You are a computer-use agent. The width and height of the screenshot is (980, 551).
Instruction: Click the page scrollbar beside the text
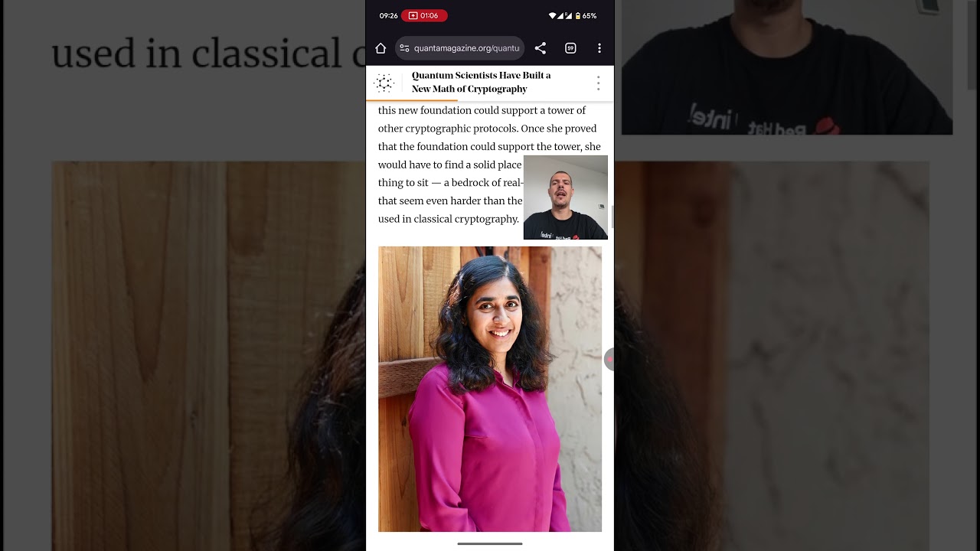[x=612, y=217]
